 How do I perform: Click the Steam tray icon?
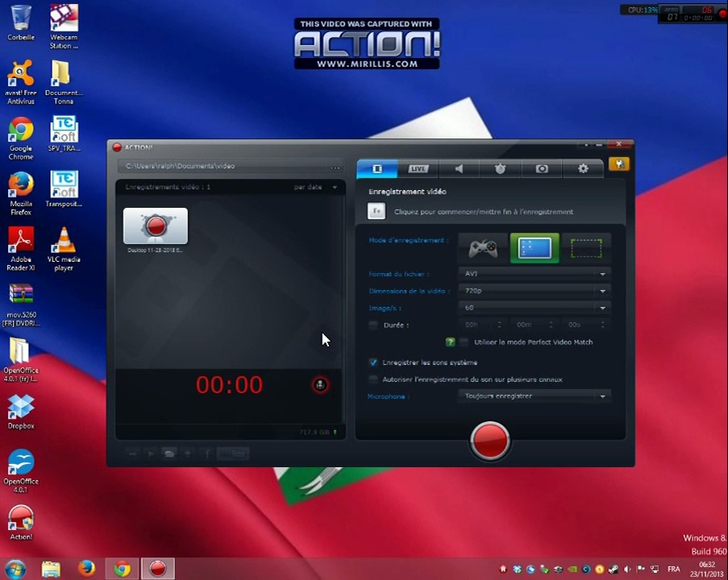pos(614,569)
